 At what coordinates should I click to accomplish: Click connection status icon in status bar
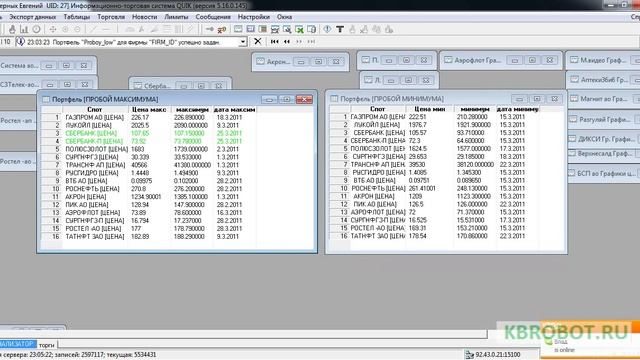click(469, 355)
